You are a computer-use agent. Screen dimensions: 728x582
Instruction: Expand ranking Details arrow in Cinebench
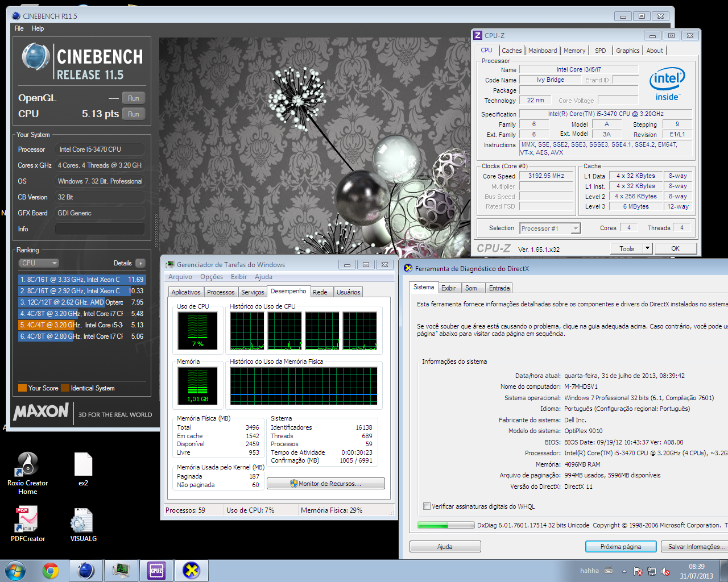[x=140, y=263]
